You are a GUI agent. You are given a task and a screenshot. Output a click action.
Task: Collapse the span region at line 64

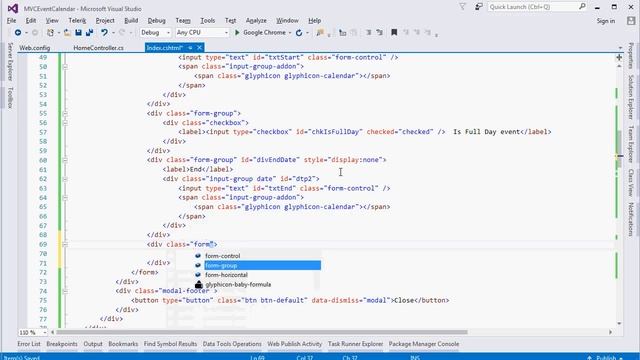pyautogui.click(x=65, y=198)
